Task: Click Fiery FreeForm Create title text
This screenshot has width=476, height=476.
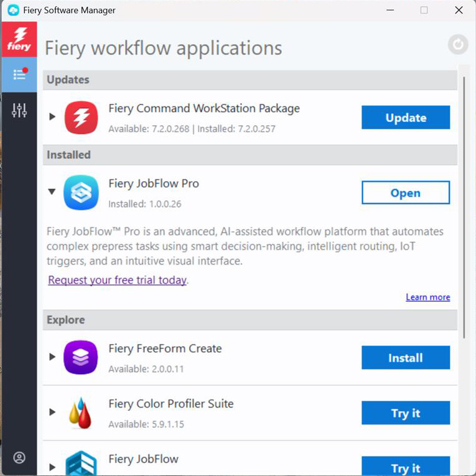Action: click(165, 349)
